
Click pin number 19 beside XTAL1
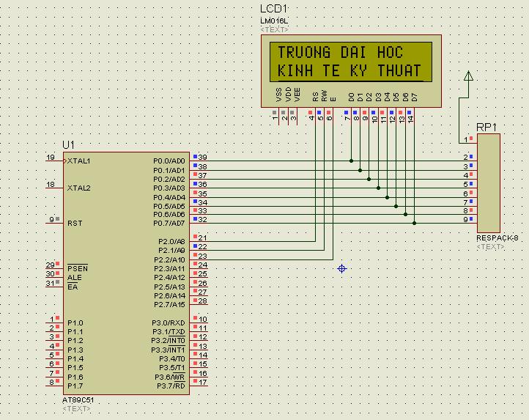[x=51, y=158]
